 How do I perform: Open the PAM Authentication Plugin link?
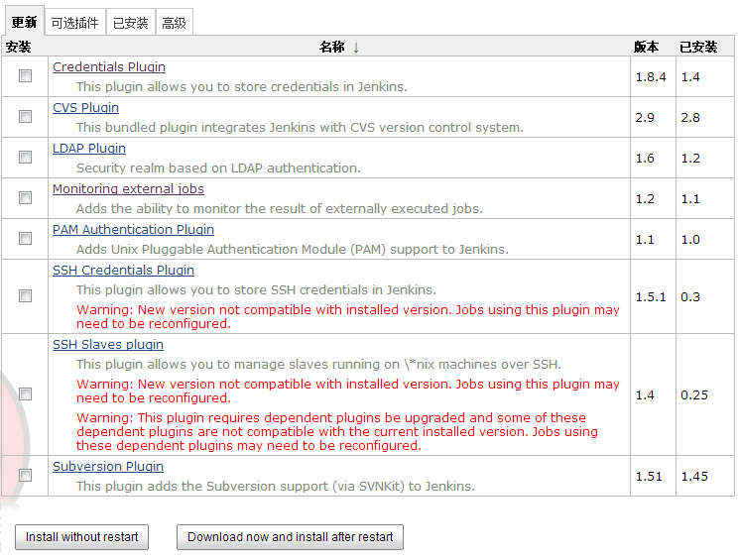(x=133, y=230)
